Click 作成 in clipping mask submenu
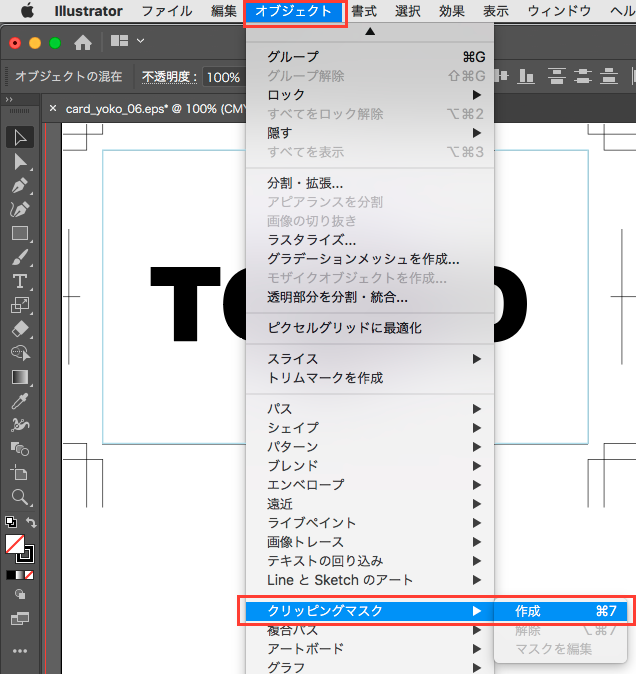Image resolution: width=636 pixels, height=674 pixels. tap(529, 610)
